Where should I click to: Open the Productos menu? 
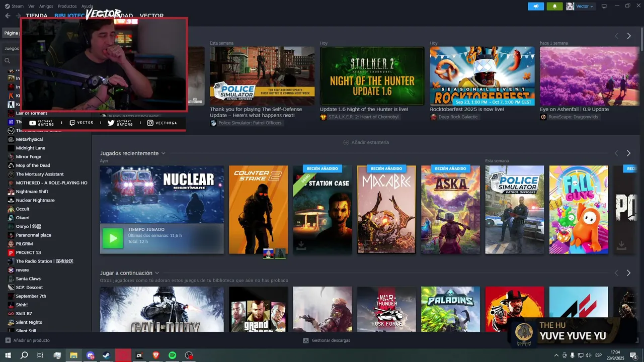pyautogui.click(x=67, y=6)
